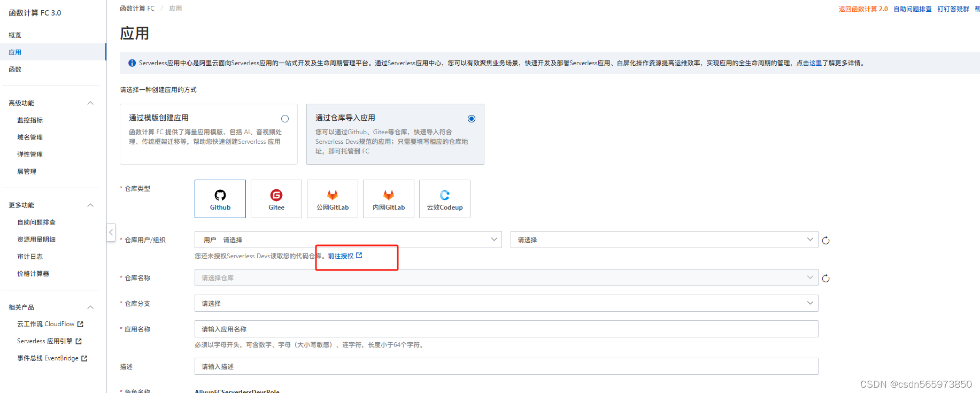This screenshot has height=393, width=980.
Task: Open the 请选择仓库 dropdown
Action: pyautogui.click(x=506, y=278)
